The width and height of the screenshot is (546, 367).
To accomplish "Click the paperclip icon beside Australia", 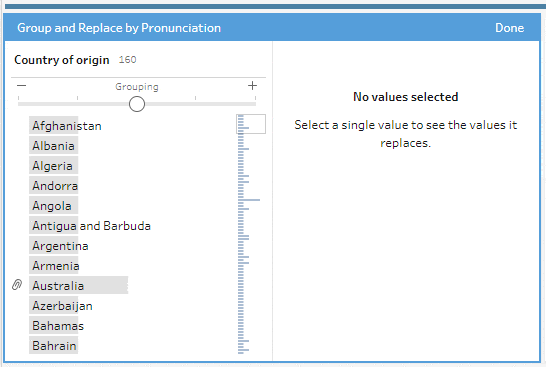I will (x=17, y=285).
